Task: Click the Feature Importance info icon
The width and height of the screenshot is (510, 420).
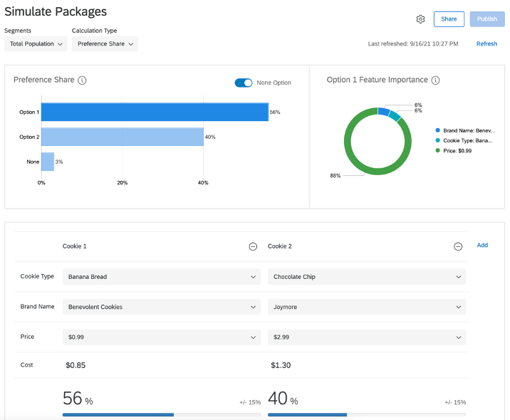Action: point(435,80)
